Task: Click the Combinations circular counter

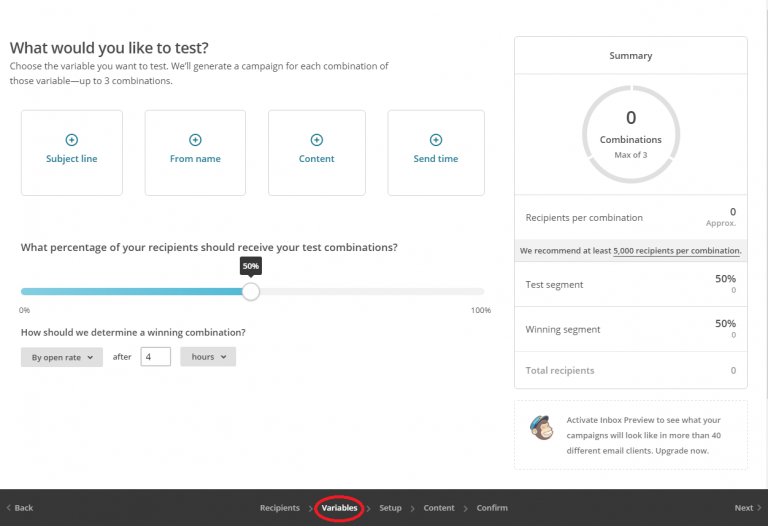Action: pyautogui.click(x=630, y=134)
